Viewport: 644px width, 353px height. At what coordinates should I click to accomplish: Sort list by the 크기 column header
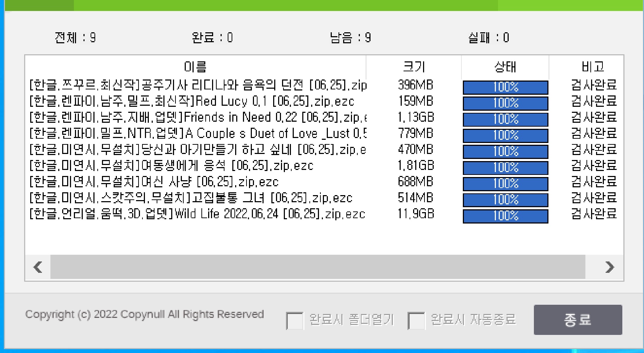pyautogui.click(x=414, y=66)
